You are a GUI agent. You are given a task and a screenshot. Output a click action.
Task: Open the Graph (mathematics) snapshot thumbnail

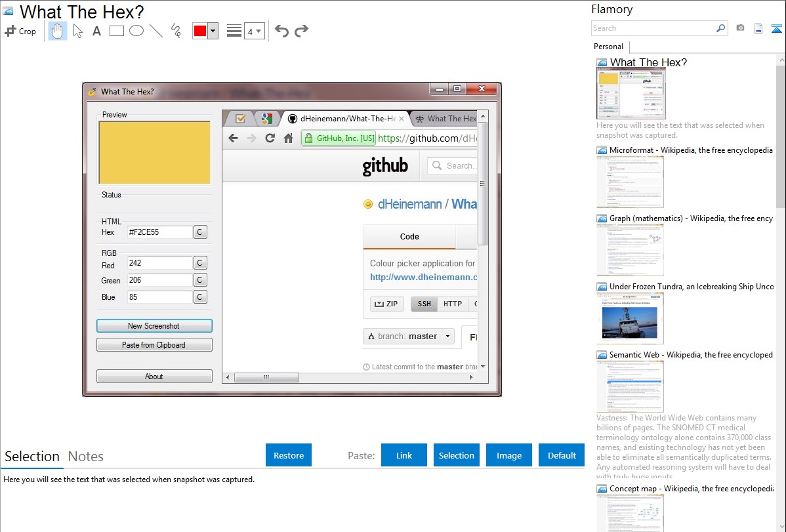(630, 250)
